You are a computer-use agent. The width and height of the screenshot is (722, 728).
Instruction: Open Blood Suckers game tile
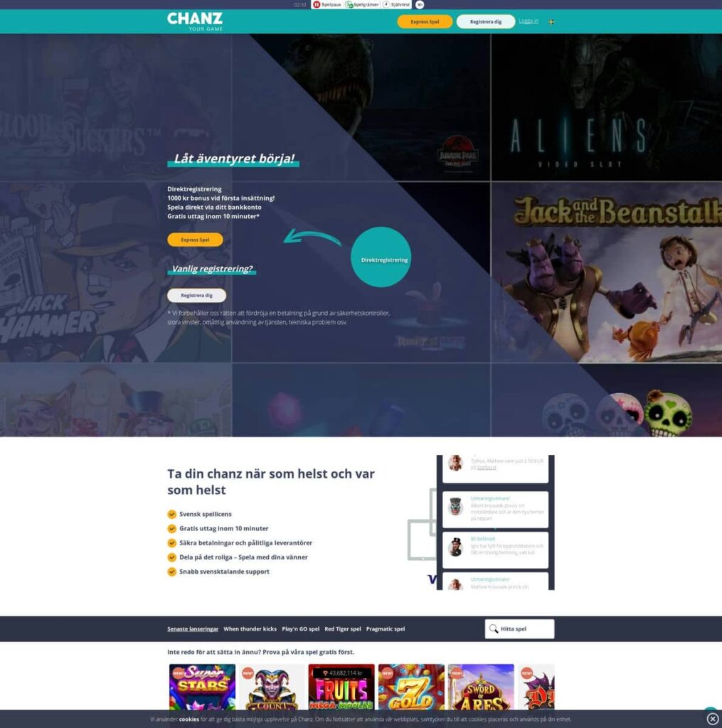[x=116, y=107]
